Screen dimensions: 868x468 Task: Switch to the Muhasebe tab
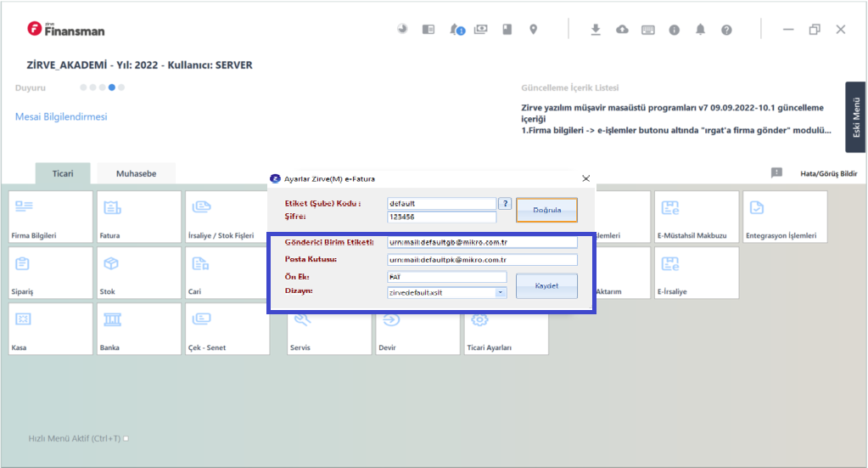[x=136, y=173]
